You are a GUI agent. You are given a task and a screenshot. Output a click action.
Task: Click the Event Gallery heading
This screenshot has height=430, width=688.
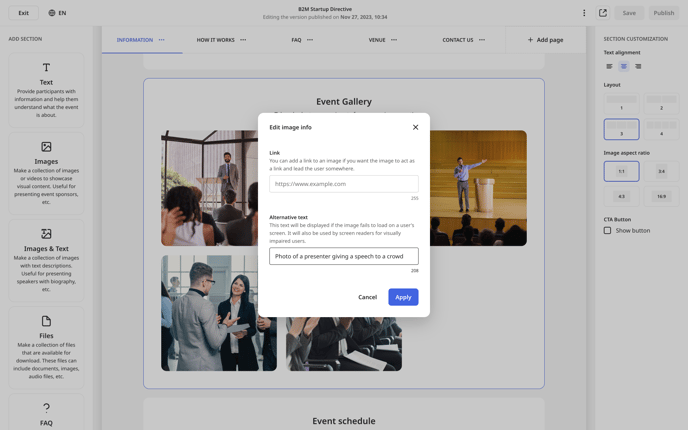344,101
